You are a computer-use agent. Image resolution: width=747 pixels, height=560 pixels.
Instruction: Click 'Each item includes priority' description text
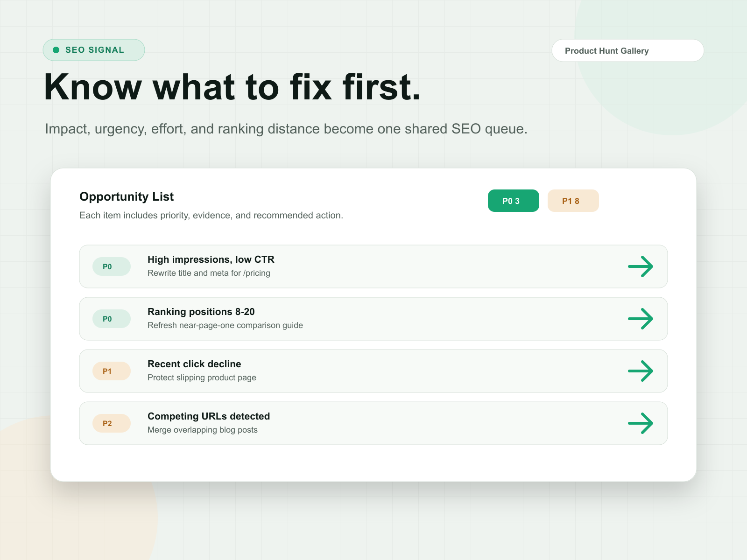211,215
